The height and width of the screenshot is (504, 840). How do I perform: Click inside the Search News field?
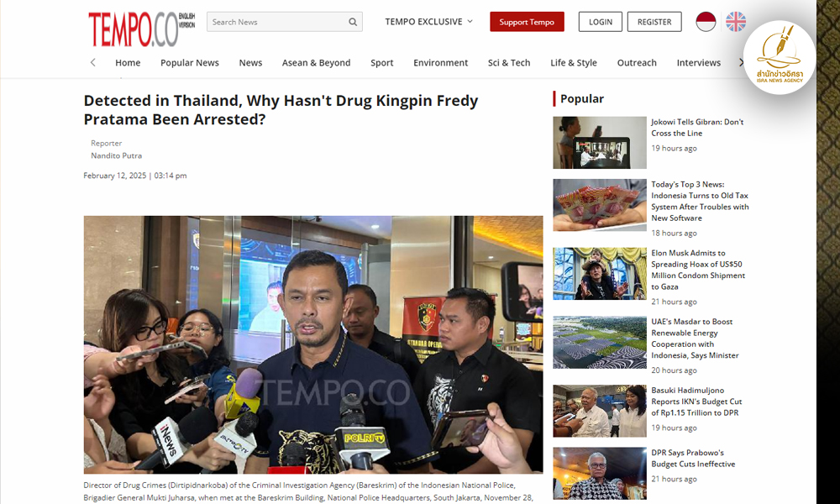point(277,22)
